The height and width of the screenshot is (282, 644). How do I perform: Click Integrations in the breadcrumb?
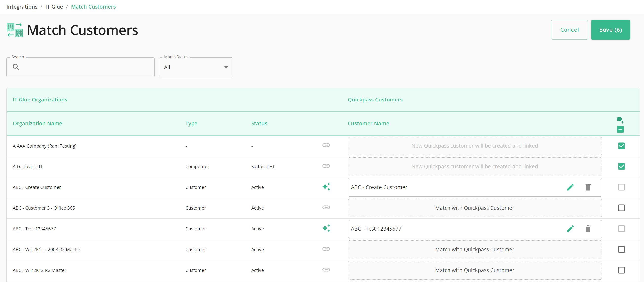pos(22,7)
